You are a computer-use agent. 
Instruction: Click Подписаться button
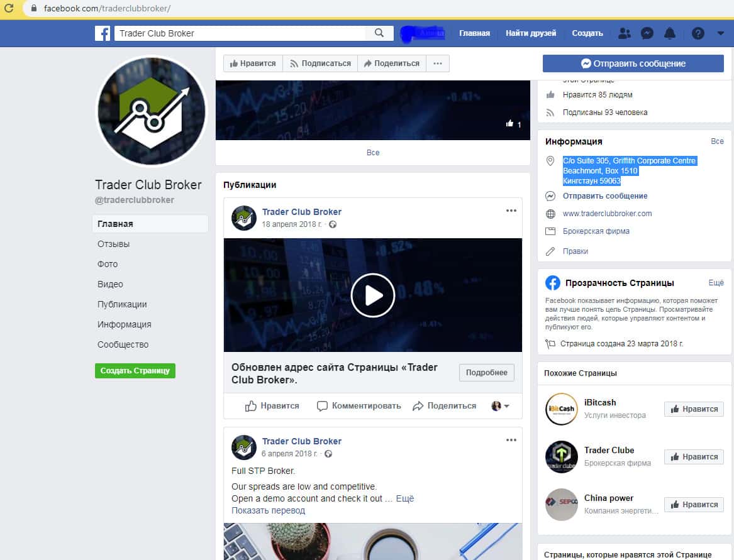click(x=320, y=63)
